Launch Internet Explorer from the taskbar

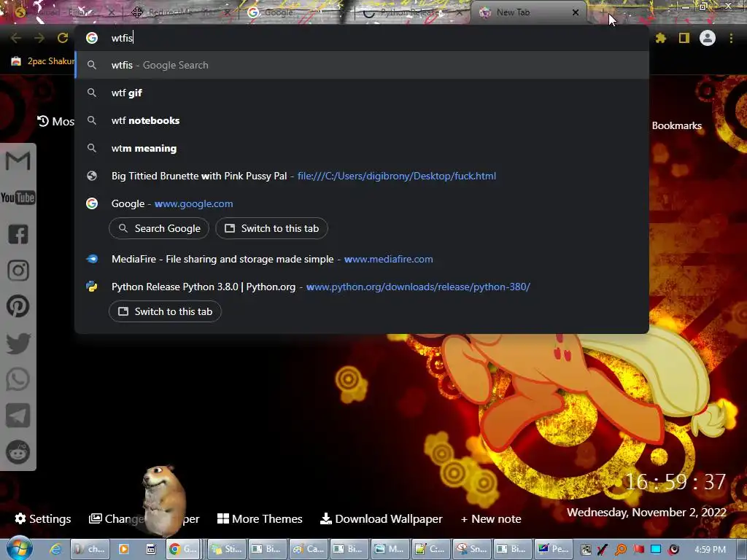coord(55,549)
